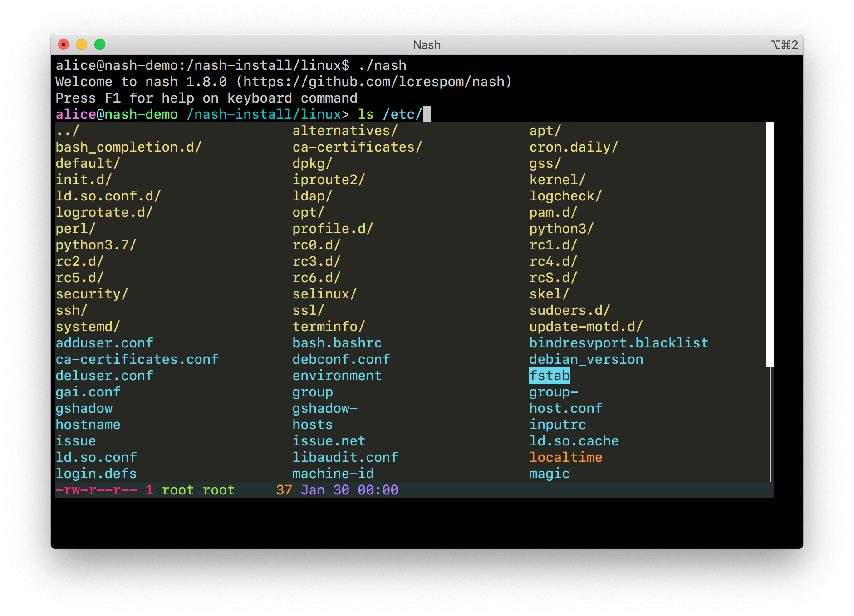Click the Nash window title
The image size is (854, 616).
click(427, 45)
